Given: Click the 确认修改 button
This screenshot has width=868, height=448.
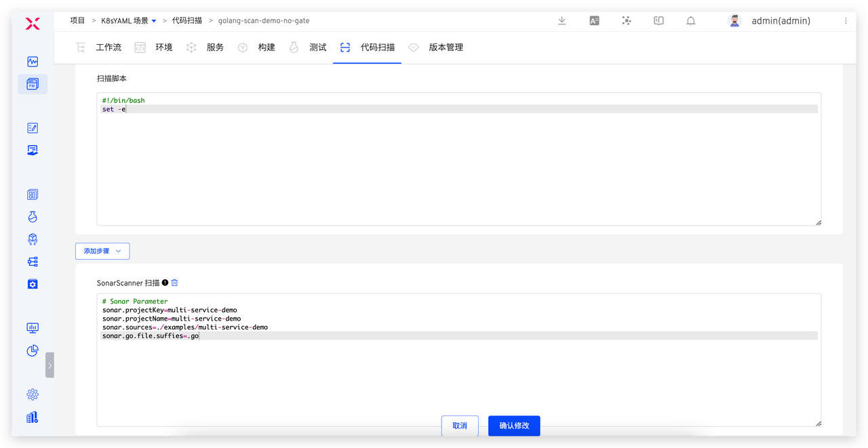Looking at the screenshot, I should coord(514,426).
